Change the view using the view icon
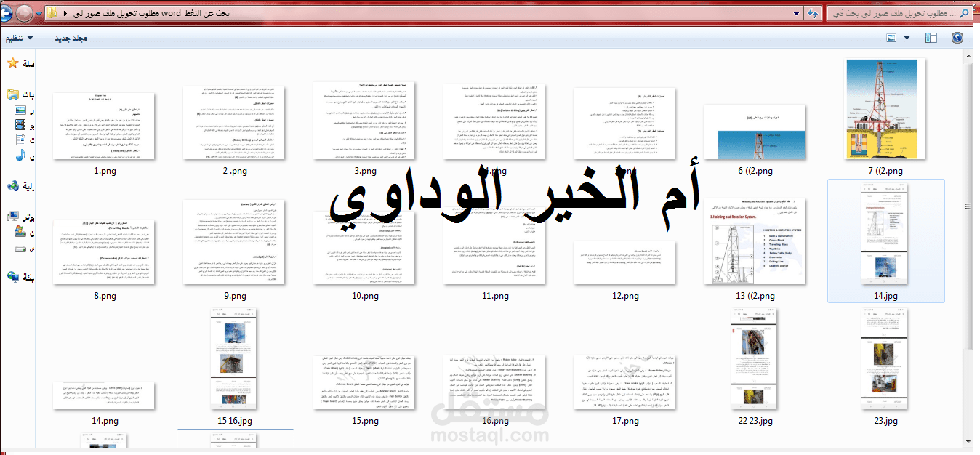 tap(892, 38)
